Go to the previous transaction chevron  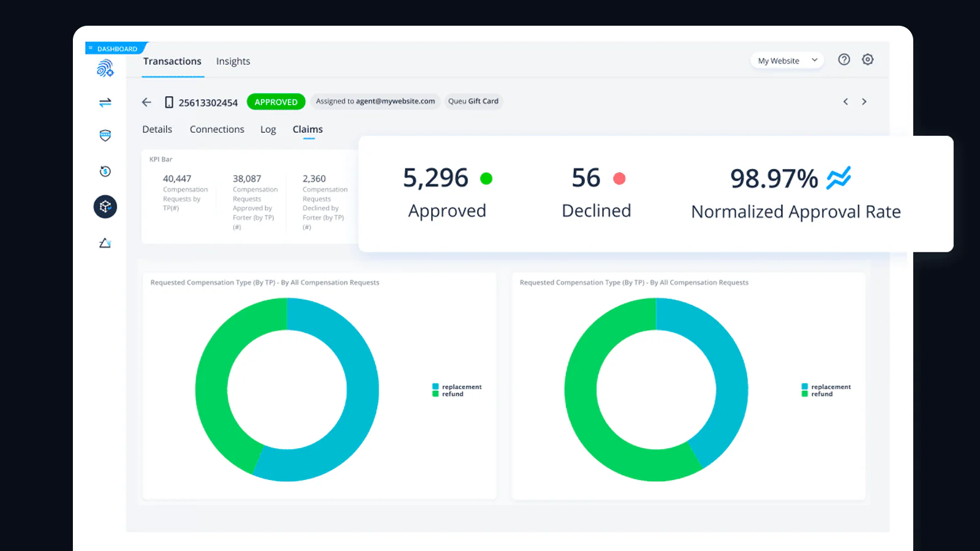846,102
